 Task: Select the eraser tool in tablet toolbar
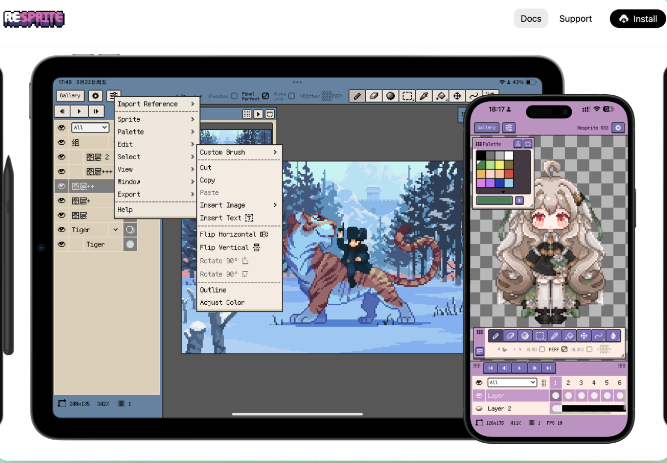point(374,96)
